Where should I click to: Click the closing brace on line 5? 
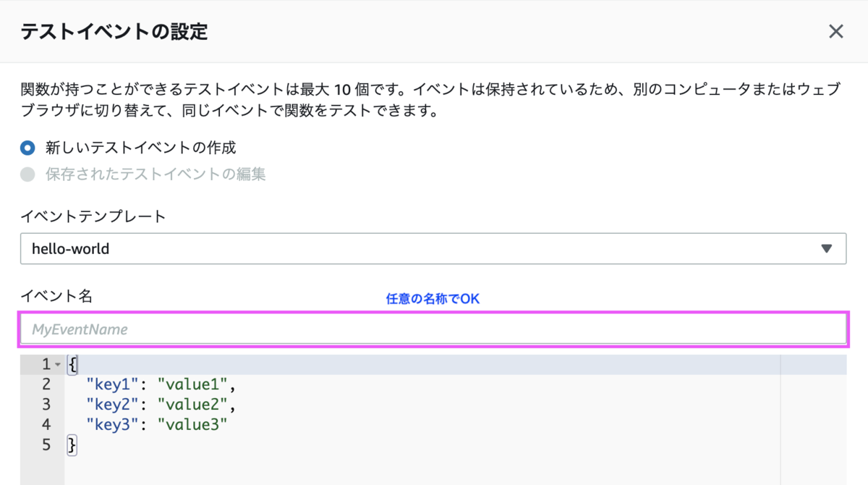pyautogui.click(x=70, y=444)
